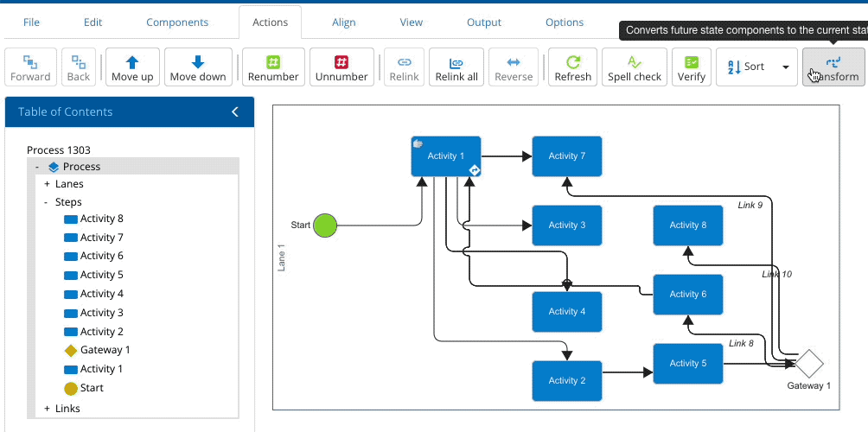Refresh the diagram with Refresh icon
The image size is (868, 432).
[572, 62]
